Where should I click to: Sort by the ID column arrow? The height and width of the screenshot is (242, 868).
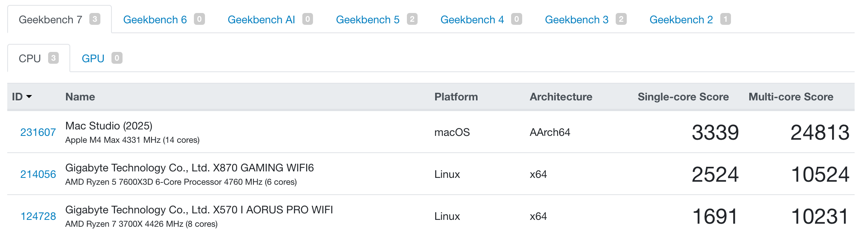coord(29,97)
